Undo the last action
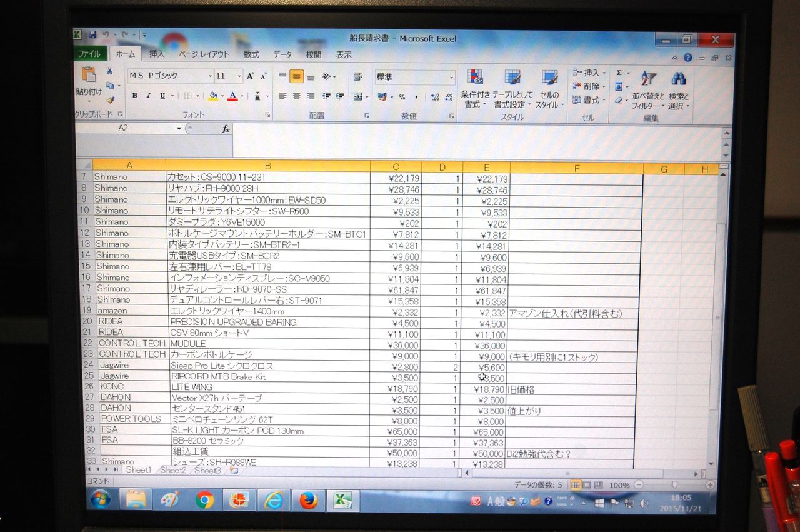This screenshot has width=800, height=532. 107,34
